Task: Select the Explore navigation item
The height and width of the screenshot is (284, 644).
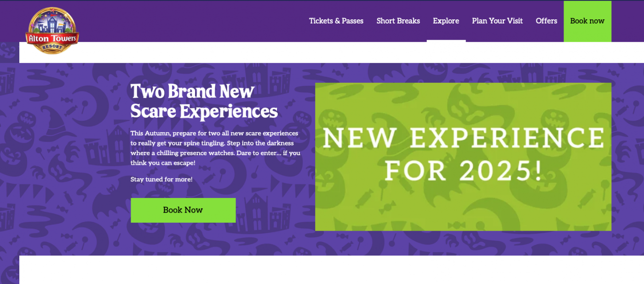Action: [446, 21]
